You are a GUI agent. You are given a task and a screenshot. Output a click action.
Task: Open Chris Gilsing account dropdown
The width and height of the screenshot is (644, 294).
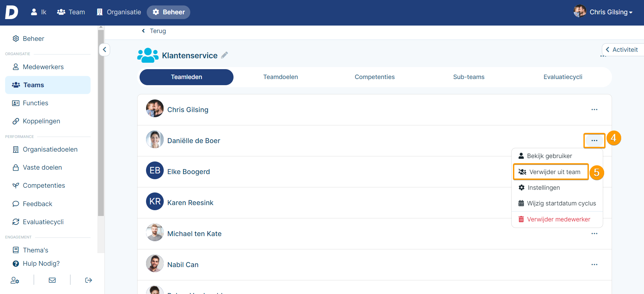[x=603, y=12]
